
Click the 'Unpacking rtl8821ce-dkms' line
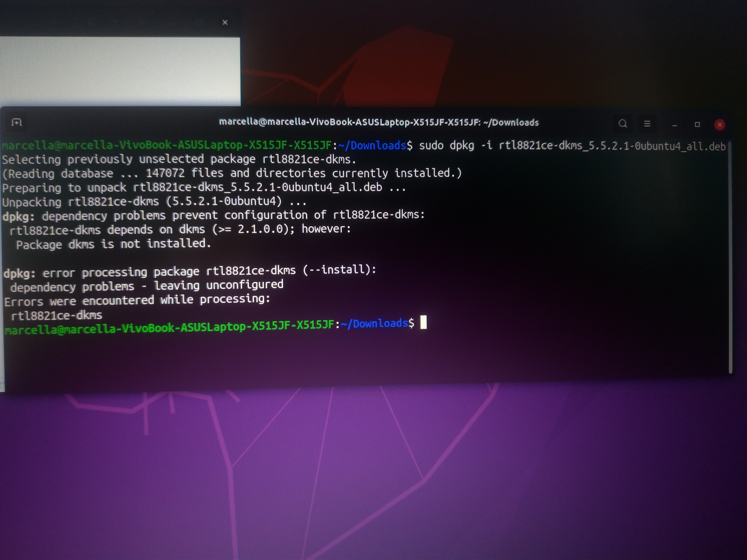click(x=154, y=202)
